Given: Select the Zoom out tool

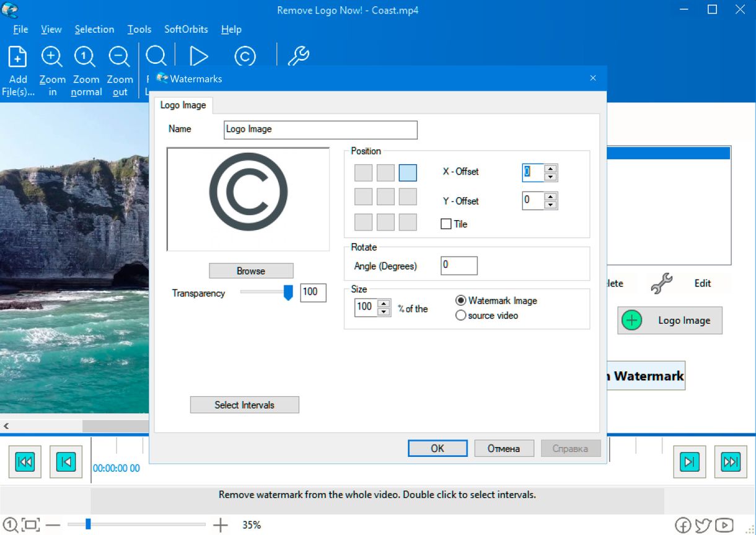Looking at the screenshot, I should coord(120,56).
